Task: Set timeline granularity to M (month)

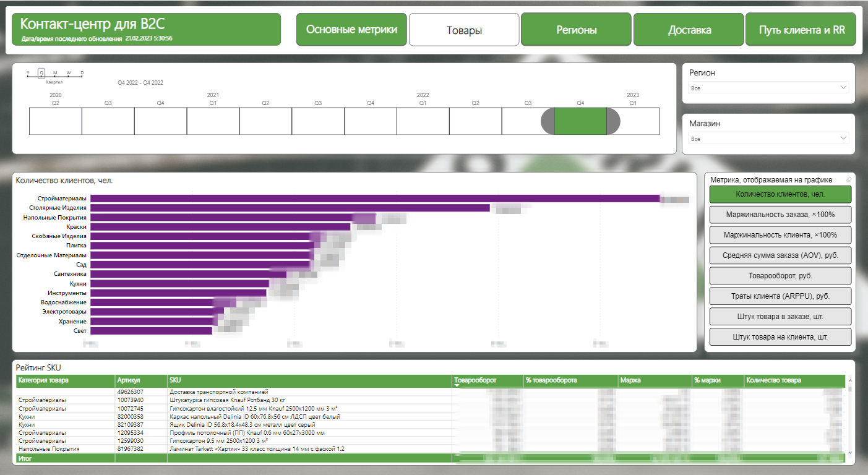Action: click(x=55, y=73)
